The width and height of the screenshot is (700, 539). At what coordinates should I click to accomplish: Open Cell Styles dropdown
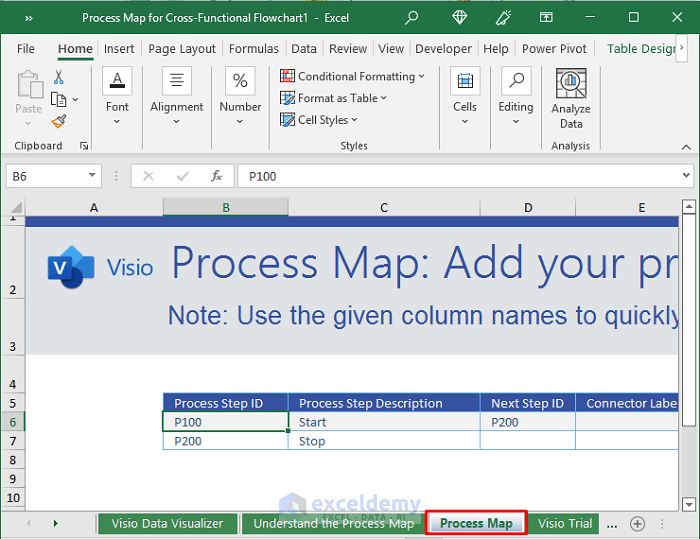[319, 120]
